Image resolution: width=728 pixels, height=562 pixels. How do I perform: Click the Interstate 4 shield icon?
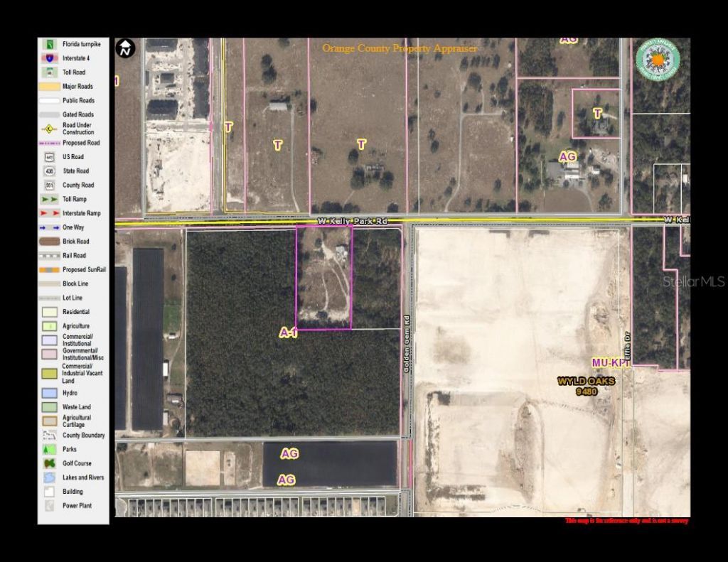tap(48, 58)
